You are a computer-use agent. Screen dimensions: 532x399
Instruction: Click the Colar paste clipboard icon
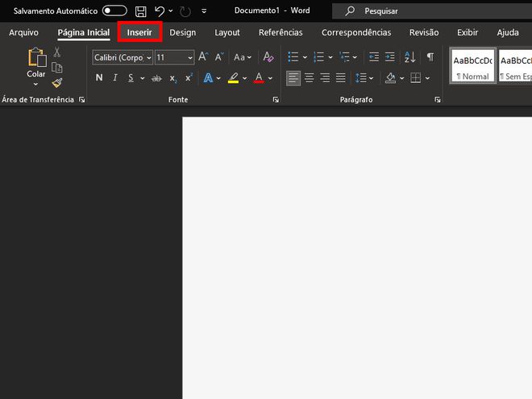[x=36, y=57]
